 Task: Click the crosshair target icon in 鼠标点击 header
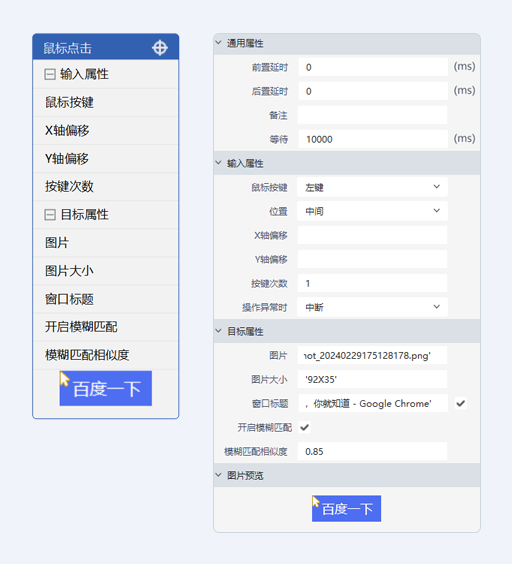[x=160, y=47]
